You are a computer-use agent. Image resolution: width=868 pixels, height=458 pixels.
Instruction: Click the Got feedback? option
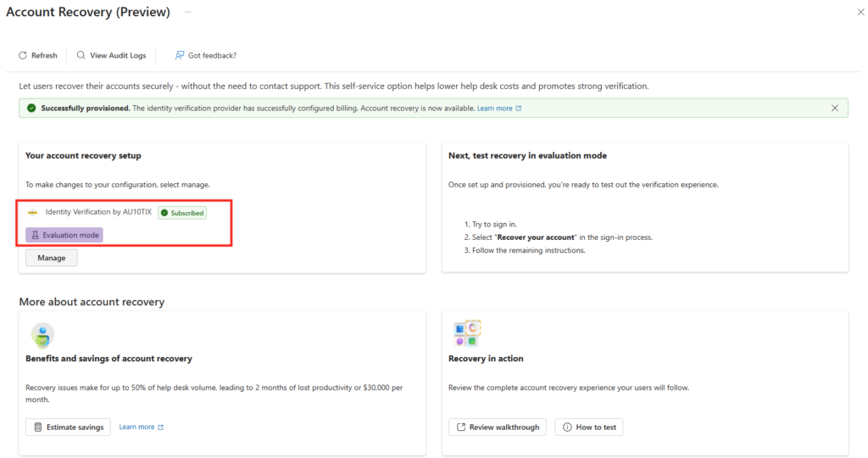coord(205,56)
